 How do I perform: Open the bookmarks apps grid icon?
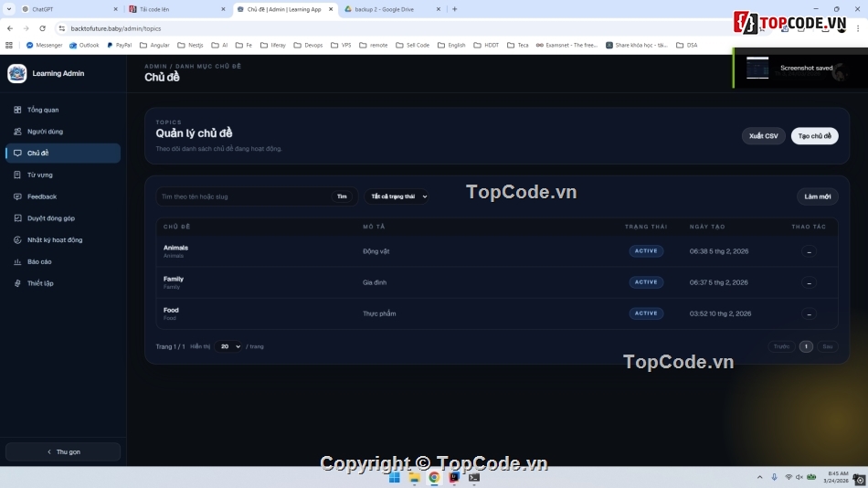tap(9, 45)
